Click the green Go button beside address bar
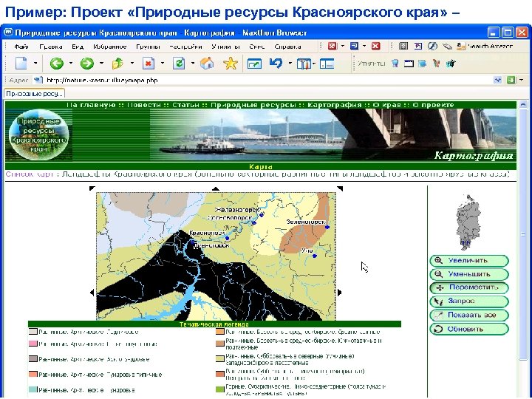The image size is (532, 399). click(511, 80)
